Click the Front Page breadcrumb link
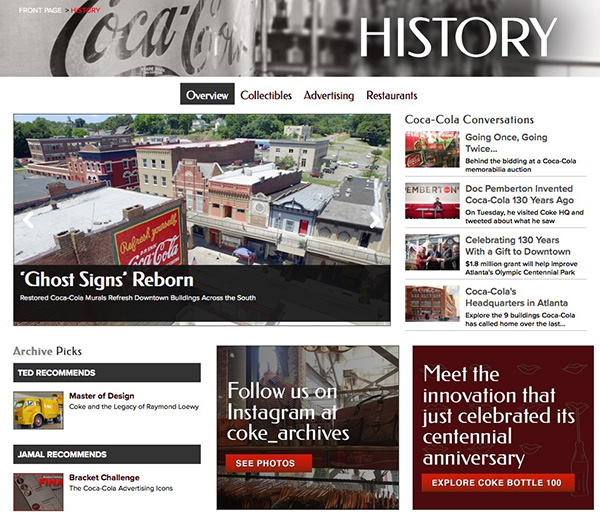600x516 pixels. 40,10
